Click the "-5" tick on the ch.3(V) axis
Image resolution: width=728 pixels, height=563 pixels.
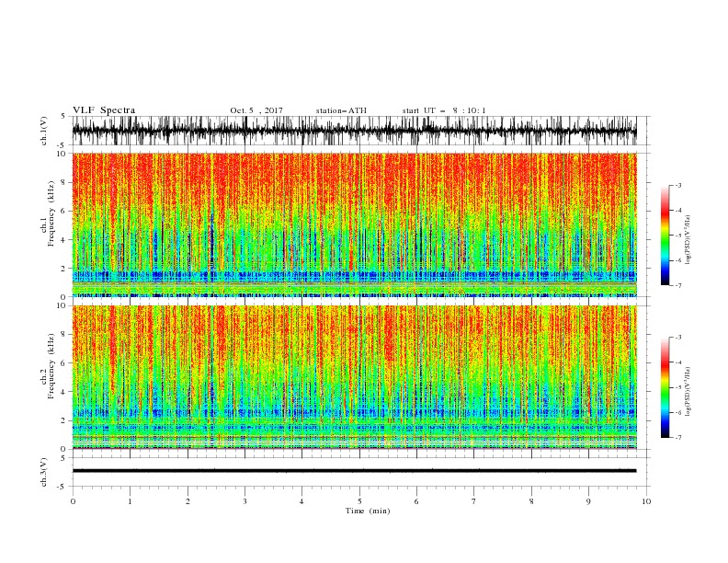(x=63, y=487)
